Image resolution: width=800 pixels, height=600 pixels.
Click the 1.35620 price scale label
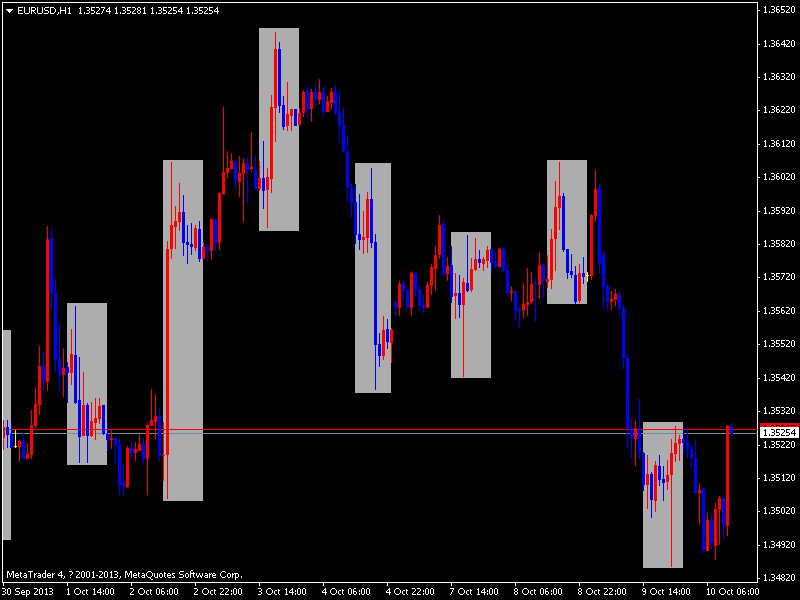pos(779,311)
